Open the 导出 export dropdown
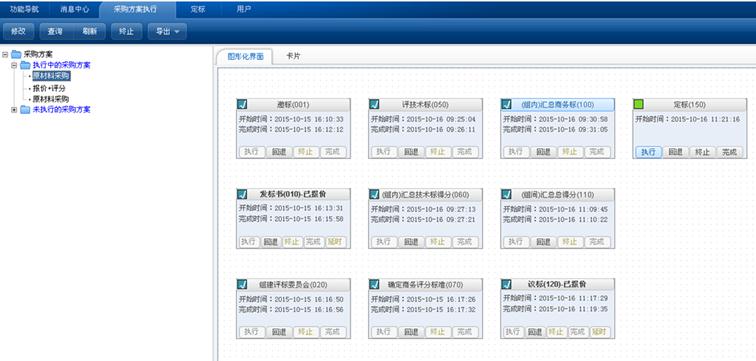Screen dimensions: 756x361 pos(167,31)
